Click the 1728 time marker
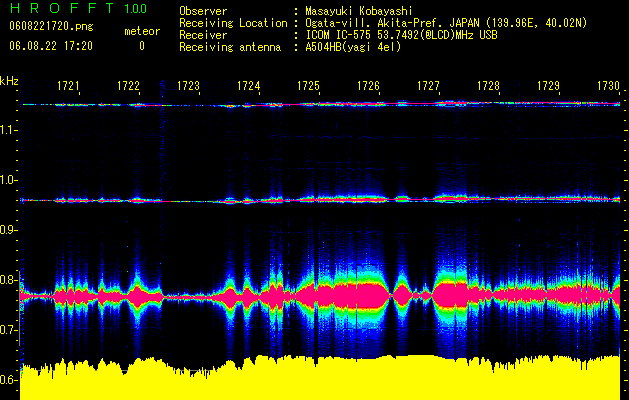Viewport: 629px width, 400px height. 488,85
